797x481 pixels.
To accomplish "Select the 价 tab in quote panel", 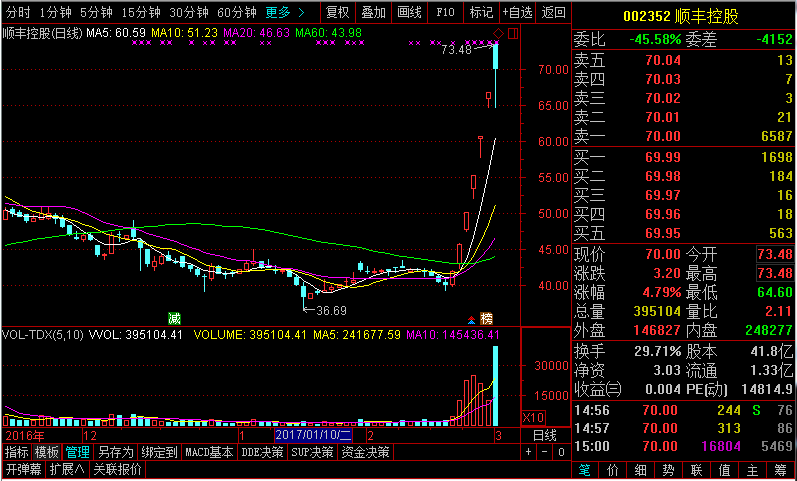I will tap(613, 470).
